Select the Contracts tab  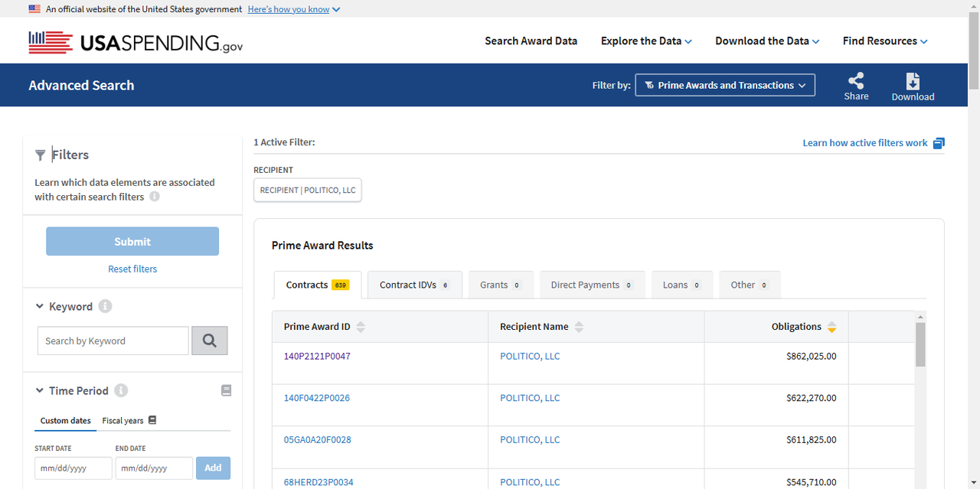tap(318, 285)
